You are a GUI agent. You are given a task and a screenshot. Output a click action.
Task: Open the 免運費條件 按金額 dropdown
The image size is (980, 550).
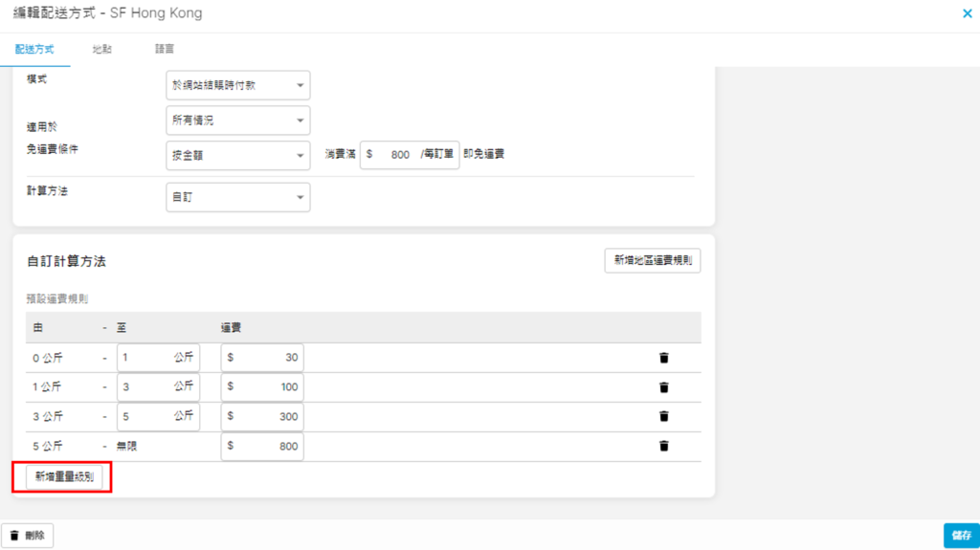237,154
